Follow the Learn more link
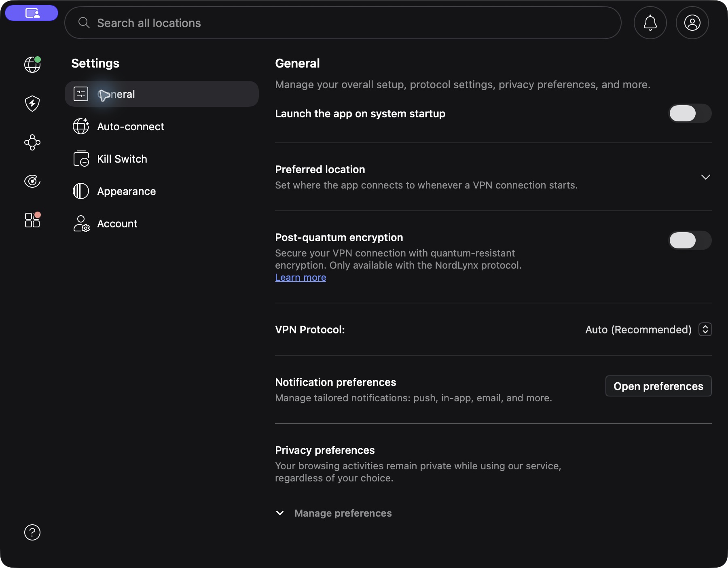 pos(301,278)
